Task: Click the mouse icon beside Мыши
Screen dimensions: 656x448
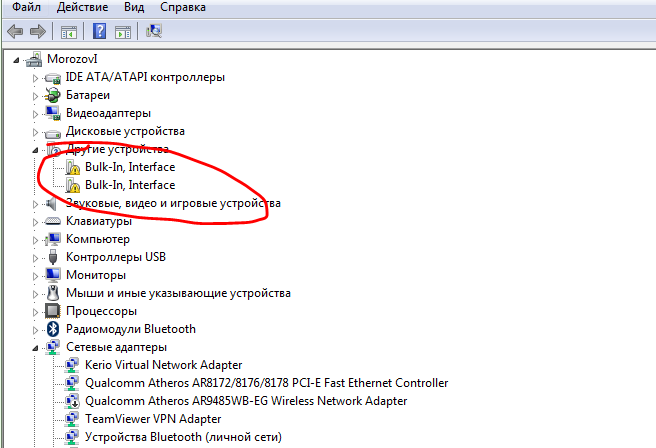Action: (x=53, y=293)
